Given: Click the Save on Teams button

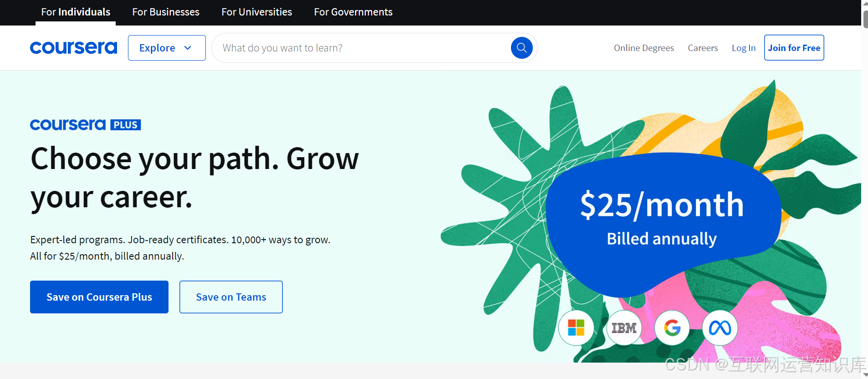Looking at the screenshot, I should point(231,297).
